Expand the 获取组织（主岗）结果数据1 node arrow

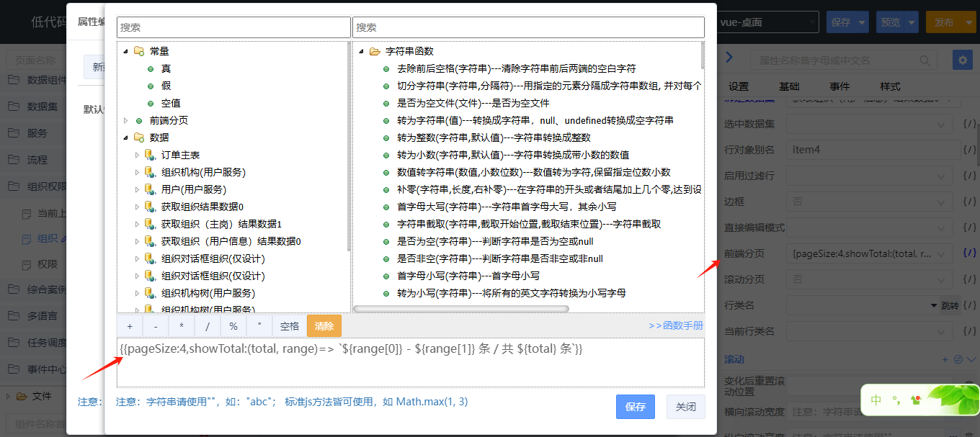[x=138, y=224]
